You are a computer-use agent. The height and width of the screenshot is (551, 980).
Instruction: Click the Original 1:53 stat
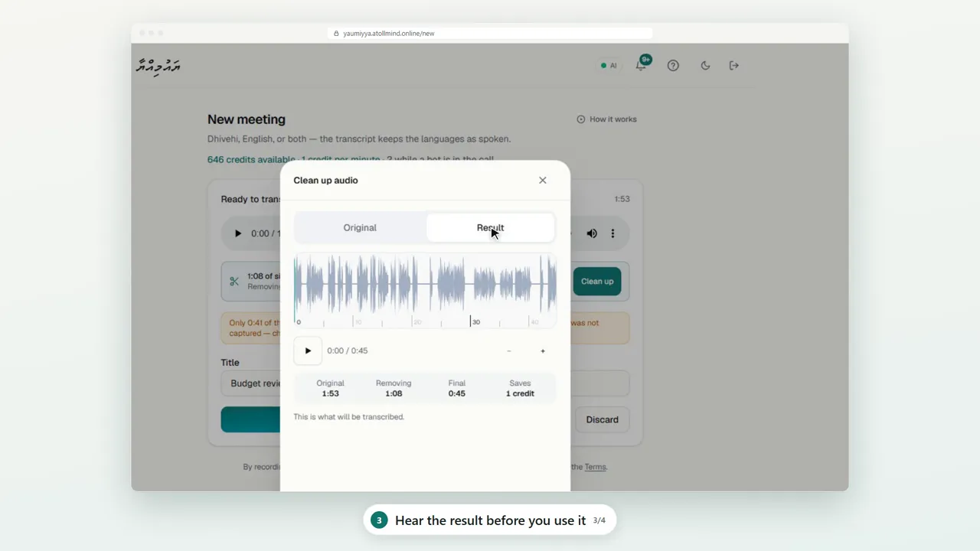click(331, 388)
